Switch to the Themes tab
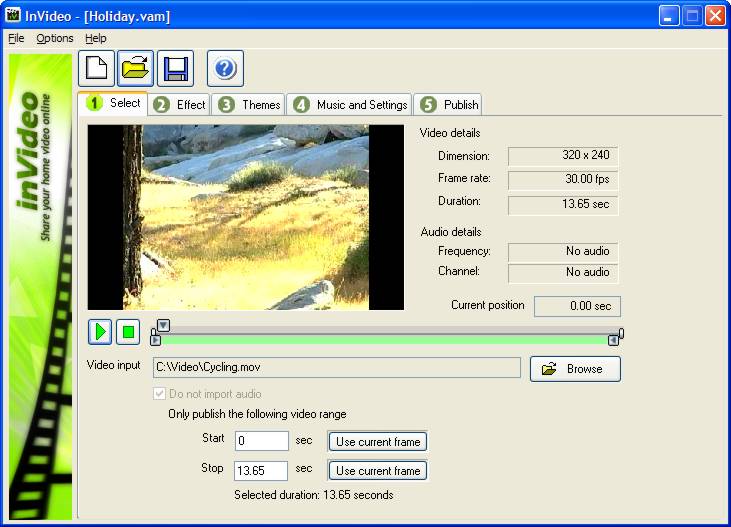The height and width of the screenshot is (527, 731). point(250,104)
